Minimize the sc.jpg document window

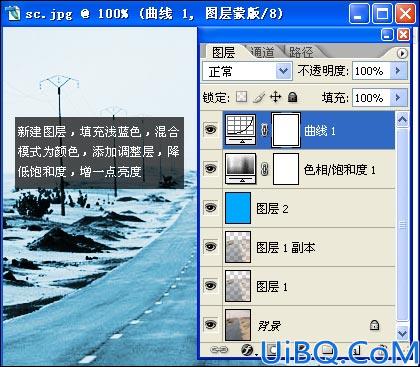click(359, 14)
